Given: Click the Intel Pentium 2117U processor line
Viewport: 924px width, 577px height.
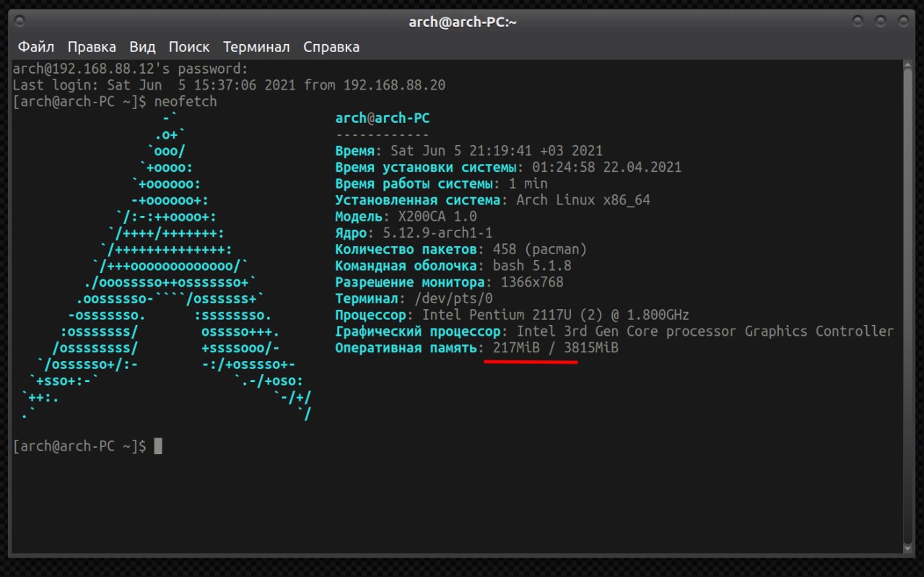Looking at the screenshot, I should pos(513,316).
